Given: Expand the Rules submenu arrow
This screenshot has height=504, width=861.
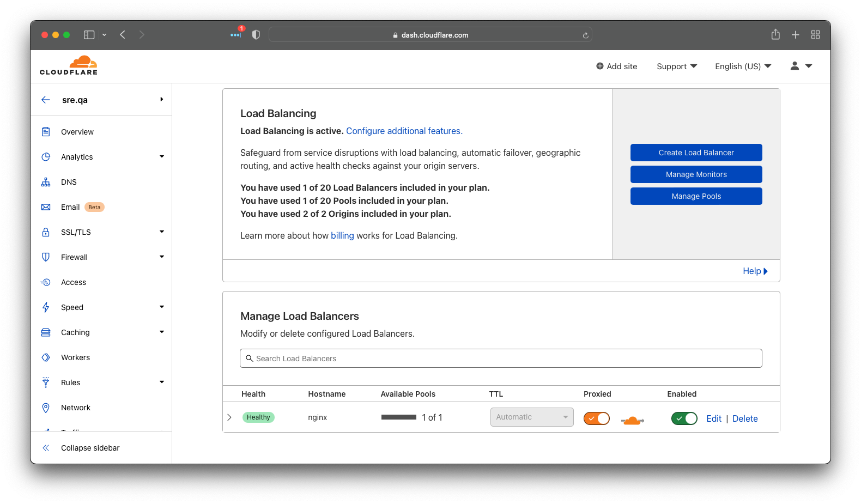Looking at the screenshot, I should [162, 382].
